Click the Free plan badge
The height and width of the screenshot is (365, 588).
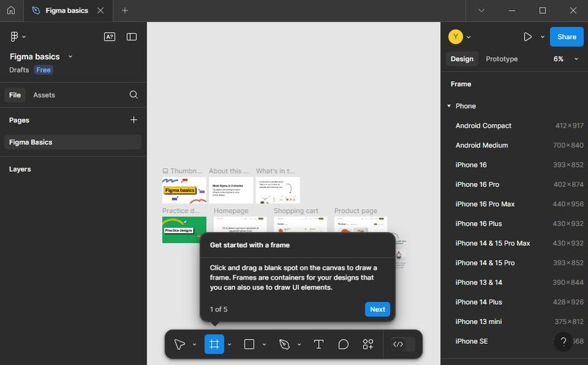click(x=44, y=70)
